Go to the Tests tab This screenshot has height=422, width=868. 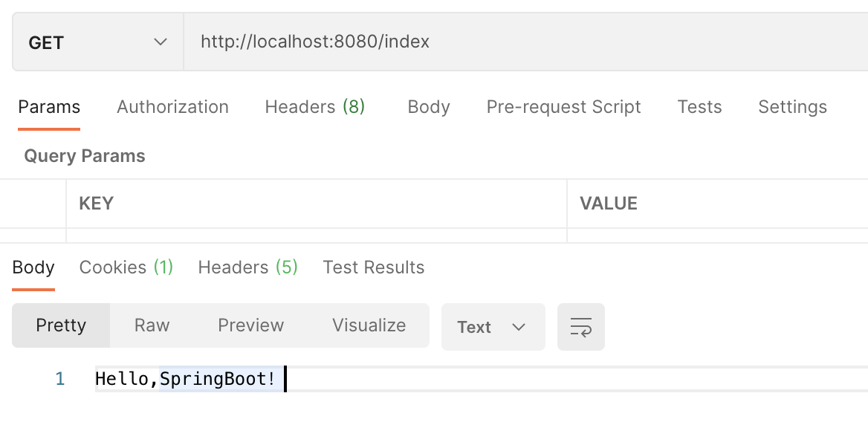click(699, 107)
